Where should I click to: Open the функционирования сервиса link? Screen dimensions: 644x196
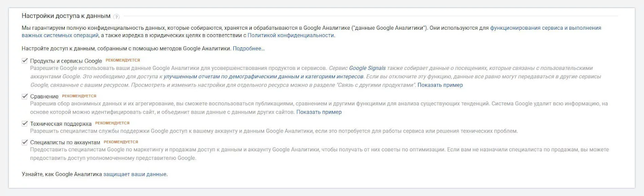pyautogui.click(x=545, y=28)
